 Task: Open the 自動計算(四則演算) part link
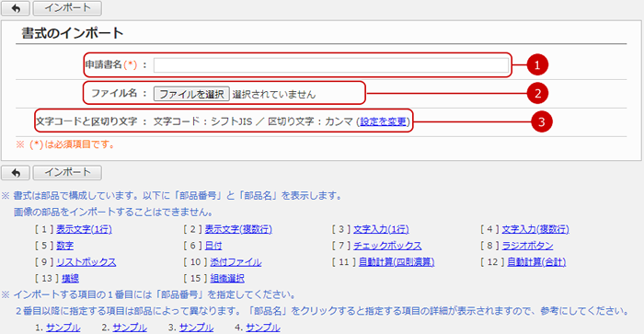pos(397,261)
